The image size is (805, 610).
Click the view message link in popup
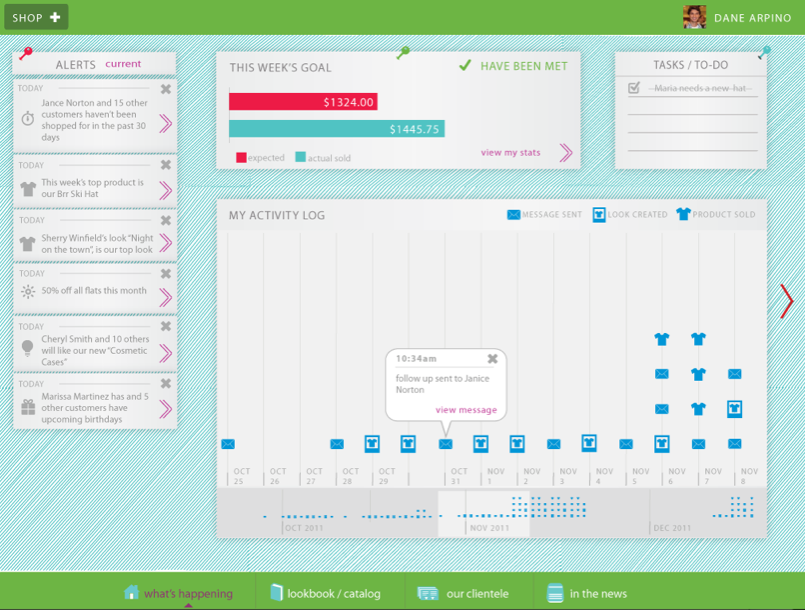[x=465, y=410]
